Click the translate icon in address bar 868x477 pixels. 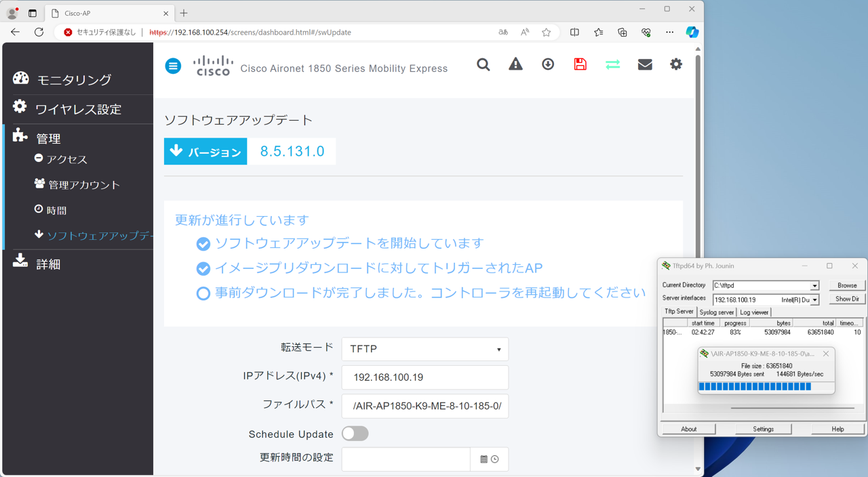click(x=503, y=32)
